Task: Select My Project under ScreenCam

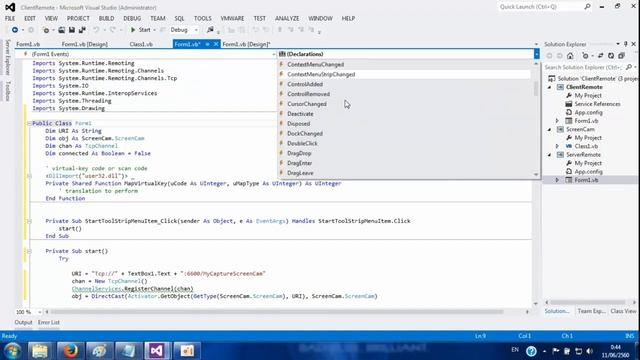Action: pos(588,138)
